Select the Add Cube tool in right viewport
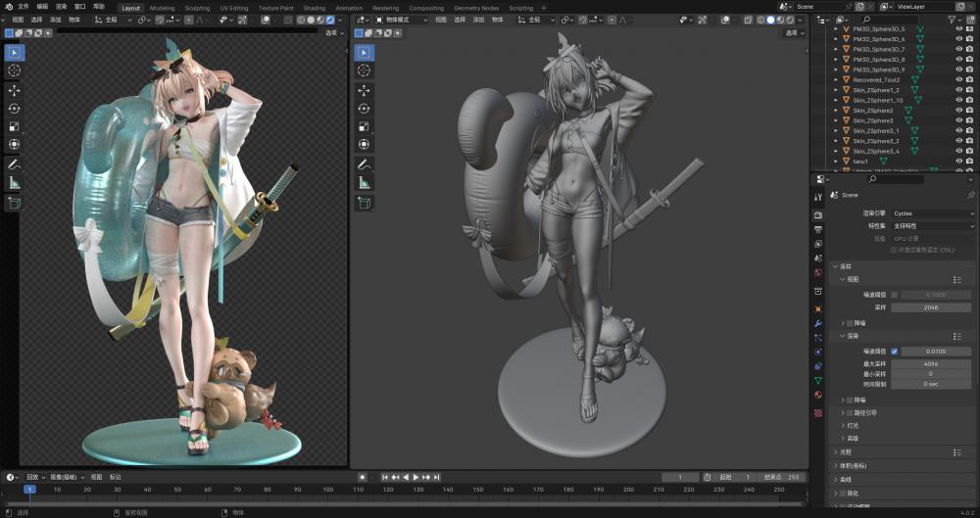Image resolution: width=980 pixels, height=518 pixels. click(365, 203)
